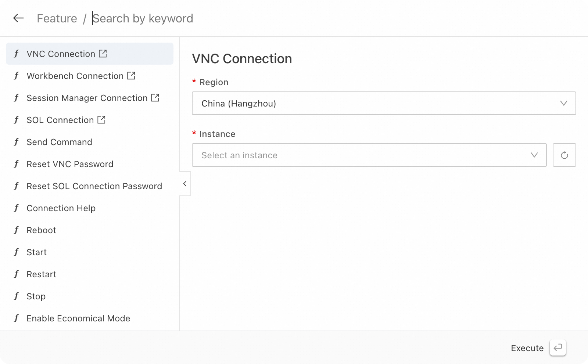Focus the Search by keyword field
The height and width of the screenshot is (364, 588).
pyautogui.click(x=143, y=18)
